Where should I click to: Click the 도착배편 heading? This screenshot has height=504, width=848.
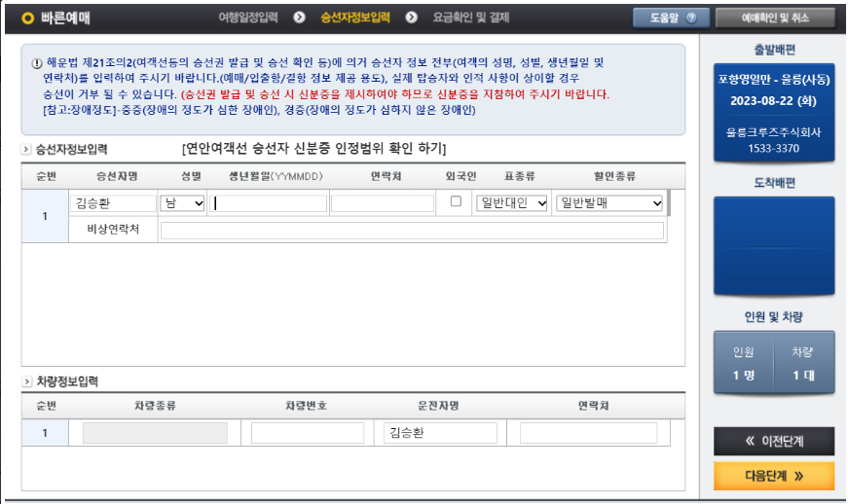coord(774,184)
